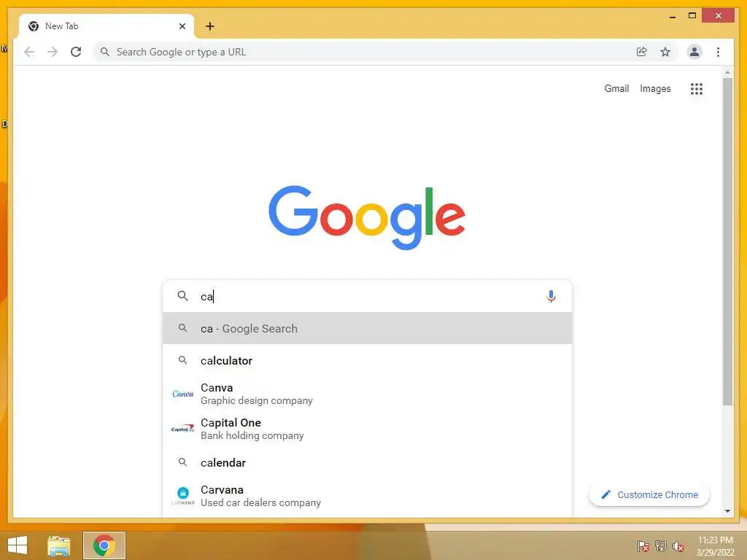The height and width of the screenshot is (560, 747).
Task: Click the search icon beside calendar
Action: point(182,462)
